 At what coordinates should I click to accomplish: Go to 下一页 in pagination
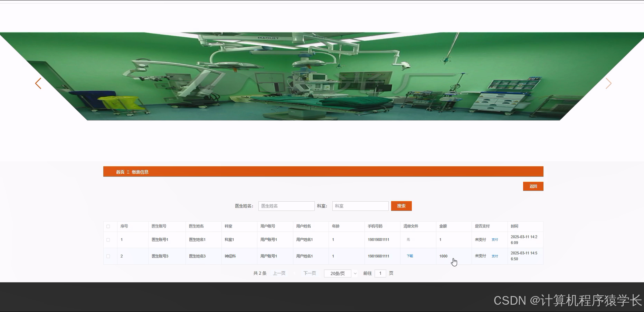(x=310, y=273)
